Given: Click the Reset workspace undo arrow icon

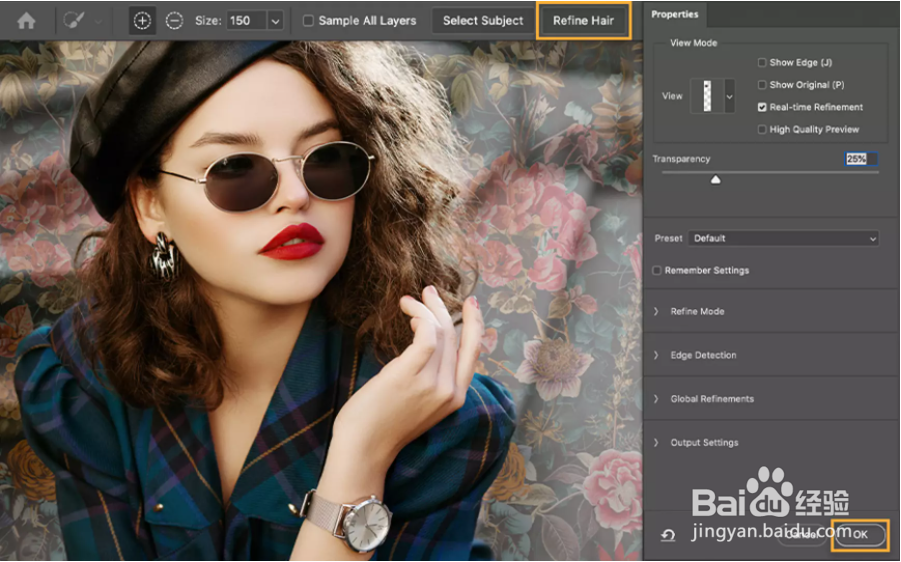Looking at the screenshot, I should pos(668,536).
